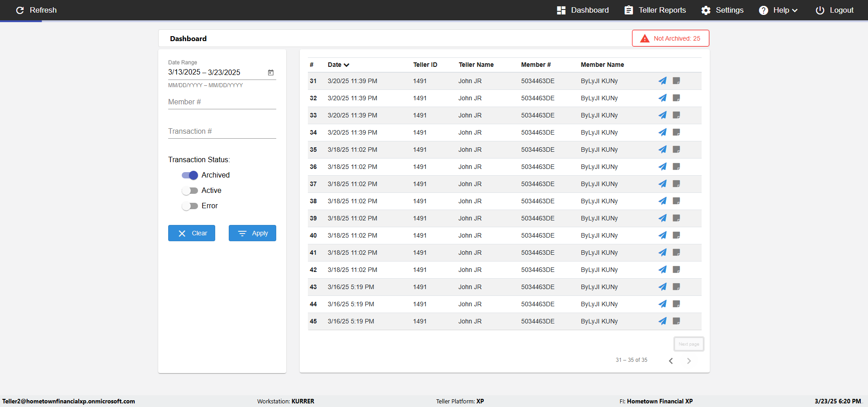Viewport: 868px width, 407px height.
Task: Click the send icon in row 38
Action: click(x=662, y=201)
